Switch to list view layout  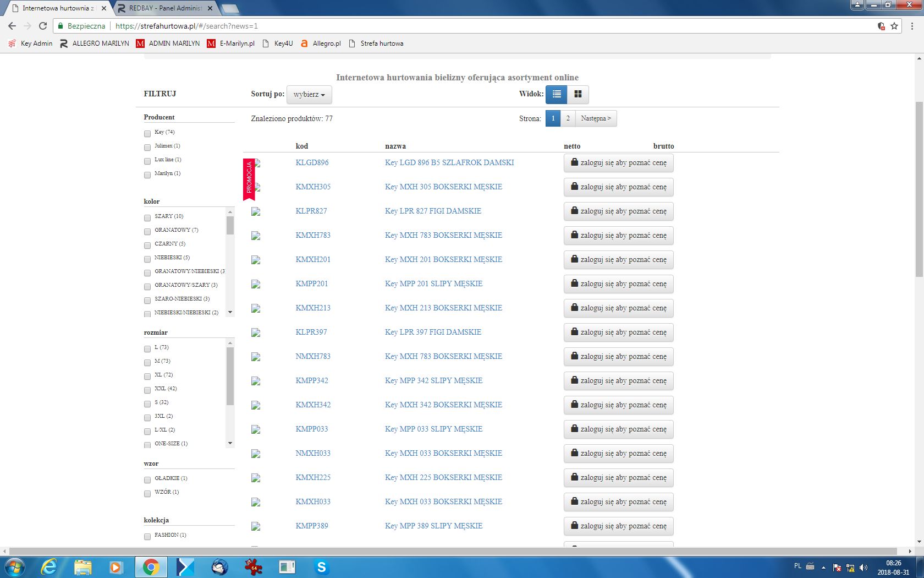tap(556, 94)
